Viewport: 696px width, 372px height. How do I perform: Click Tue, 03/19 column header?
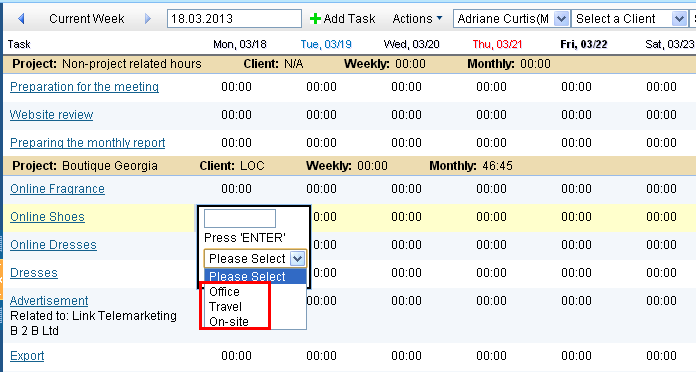click(326, 44)
